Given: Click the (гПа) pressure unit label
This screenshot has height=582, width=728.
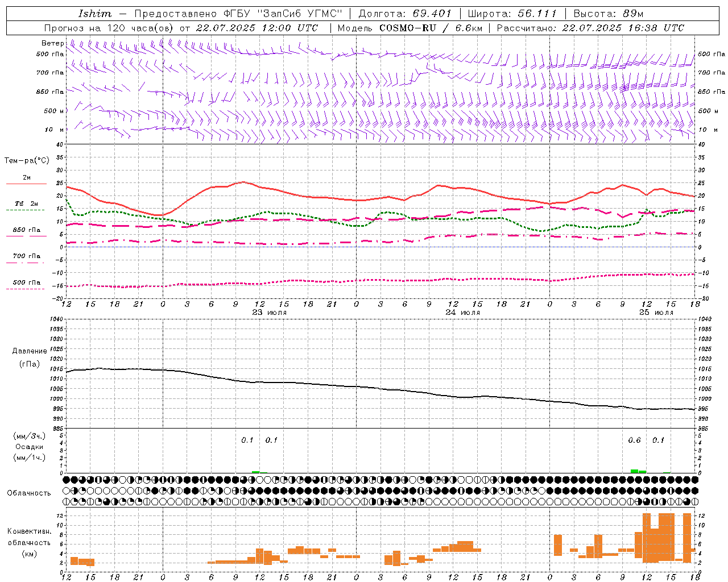Looking at the screenshot, I should pyautogui.click(x=29, y=364).
